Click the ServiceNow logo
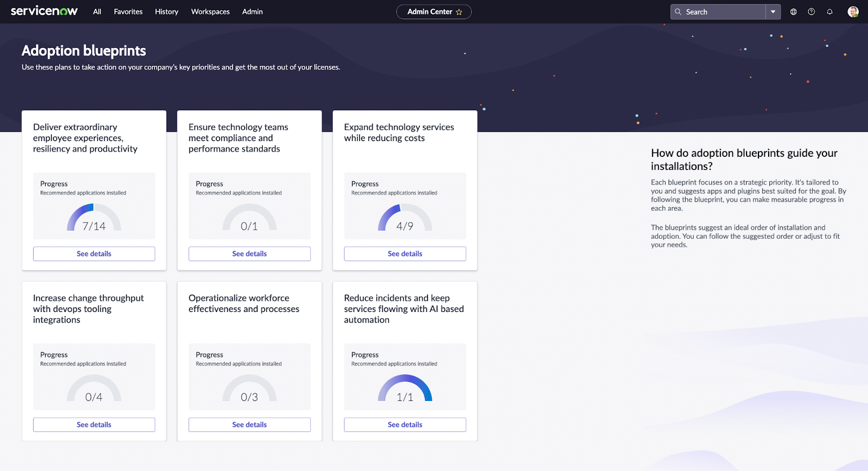Image resolution: width=868 pixels, height=471 pixels. (x=44, y=11)
